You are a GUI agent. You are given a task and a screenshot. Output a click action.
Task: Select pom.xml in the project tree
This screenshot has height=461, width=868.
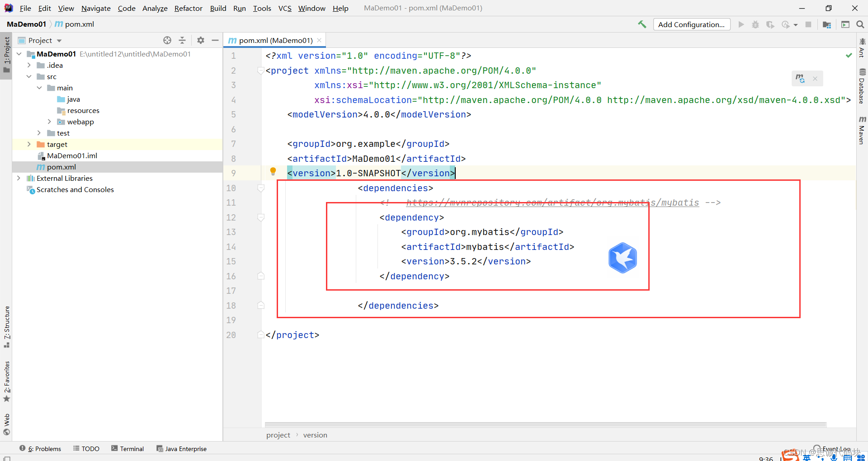coord(57,167)
